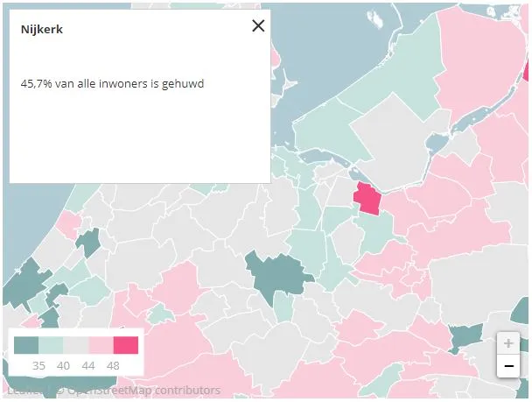Screen dimensions: 532x402
Task: Click the legend value 44
Action: tap(88, 365)
